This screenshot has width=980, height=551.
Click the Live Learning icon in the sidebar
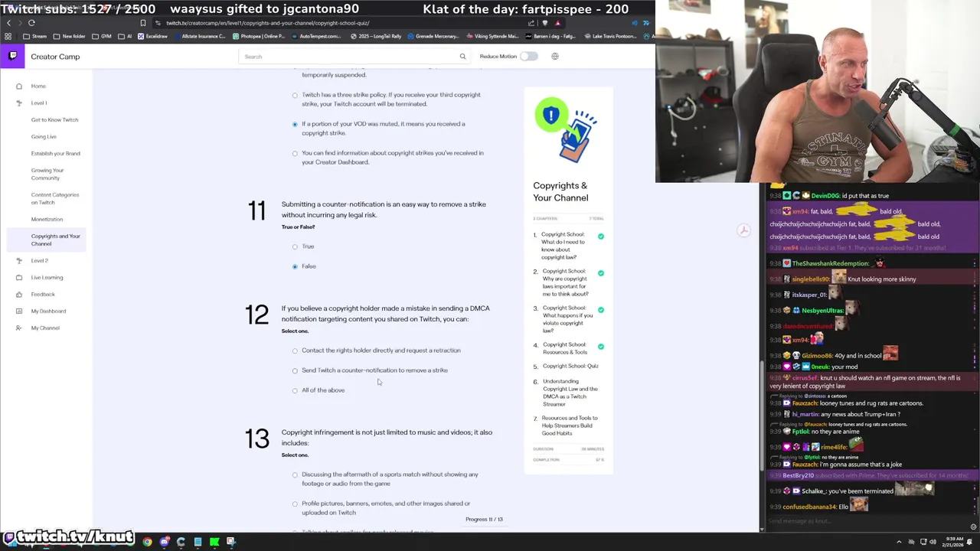coord(19,277)
